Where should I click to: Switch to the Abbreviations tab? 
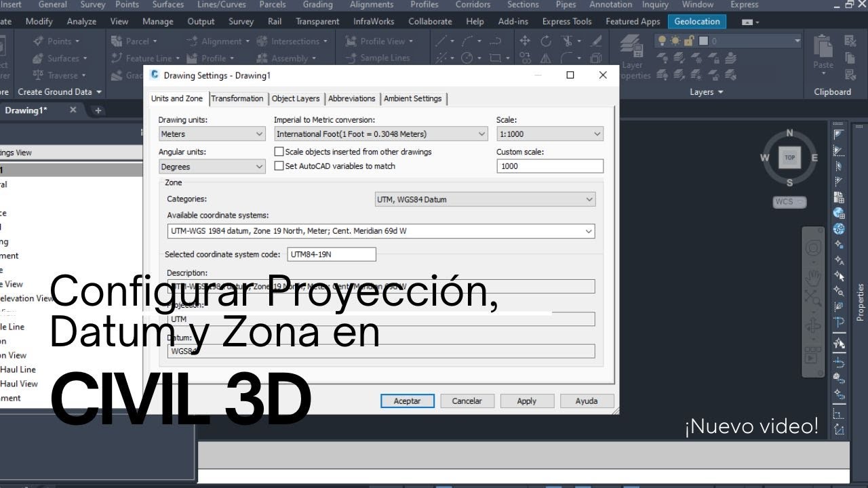(x=352, y=99)
